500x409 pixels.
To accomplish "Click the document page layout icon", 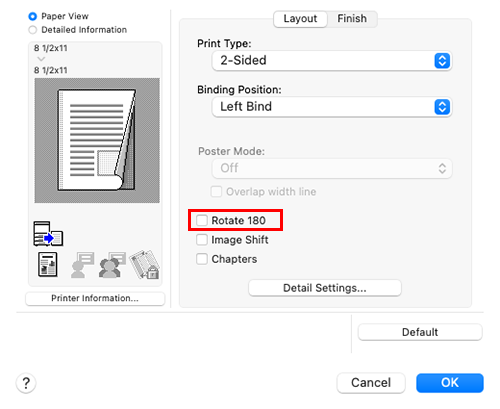I will pyautogui.click(x=48, y=265).
